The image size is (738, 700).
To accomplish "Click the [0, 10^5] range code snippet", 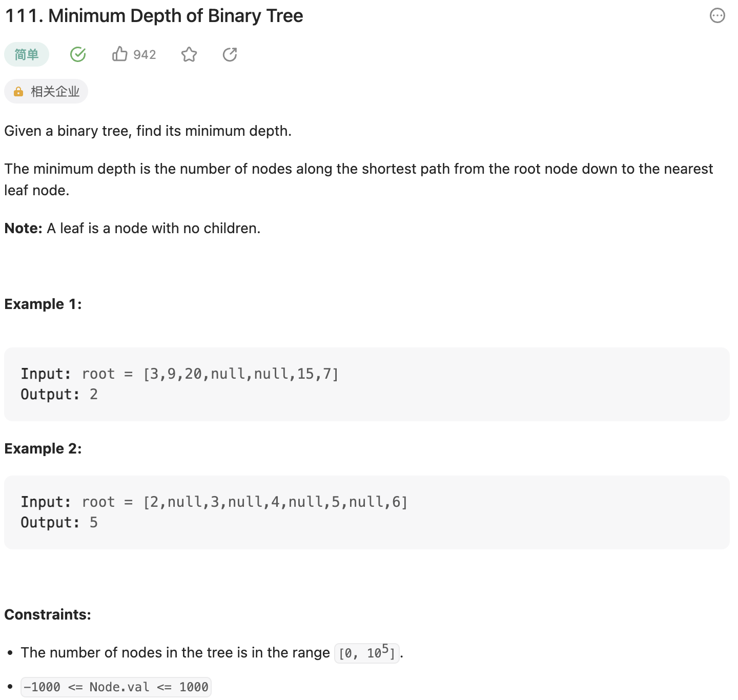I will [x=366, y=653].
